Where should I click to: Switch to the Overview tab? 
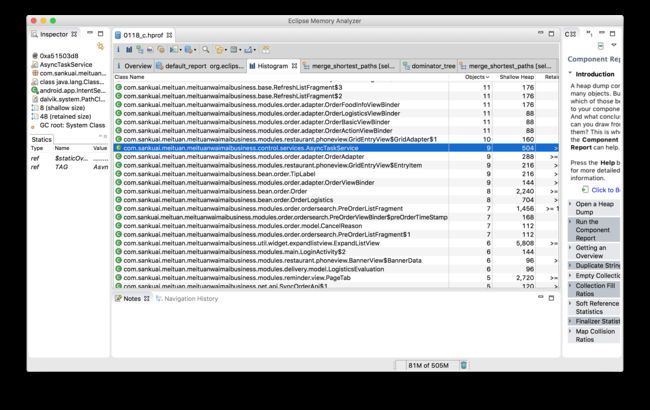point(134,66)
